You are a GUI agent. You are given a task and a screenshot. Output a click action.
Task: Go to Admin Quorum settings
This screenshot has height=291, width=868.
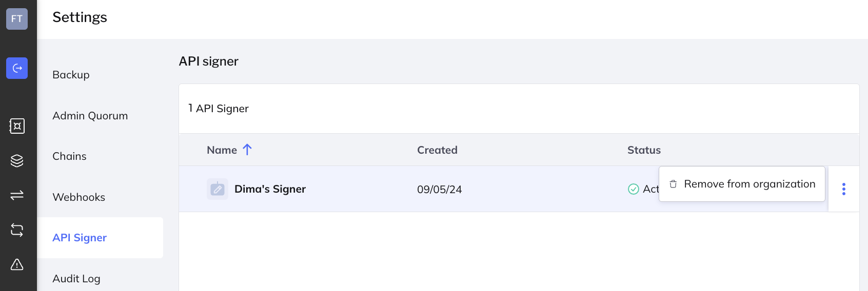pyautogui.click(x=90, y=116)
